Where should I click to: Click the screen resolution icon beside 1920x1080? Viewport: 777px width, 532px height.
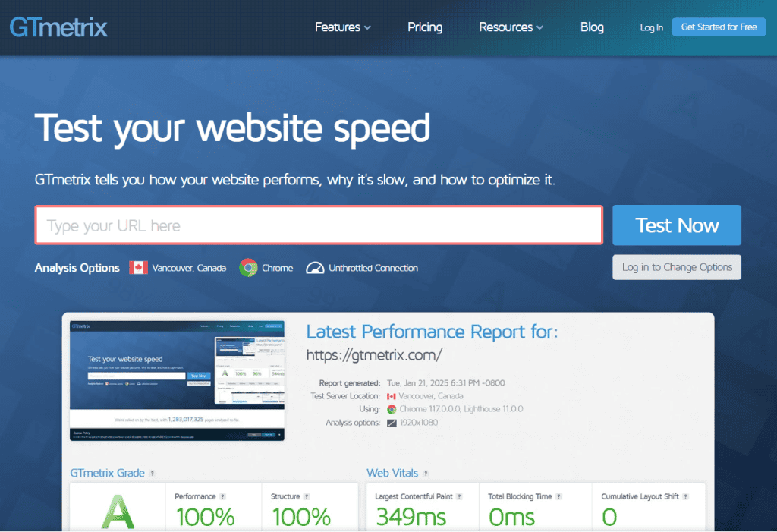point(392,423)
